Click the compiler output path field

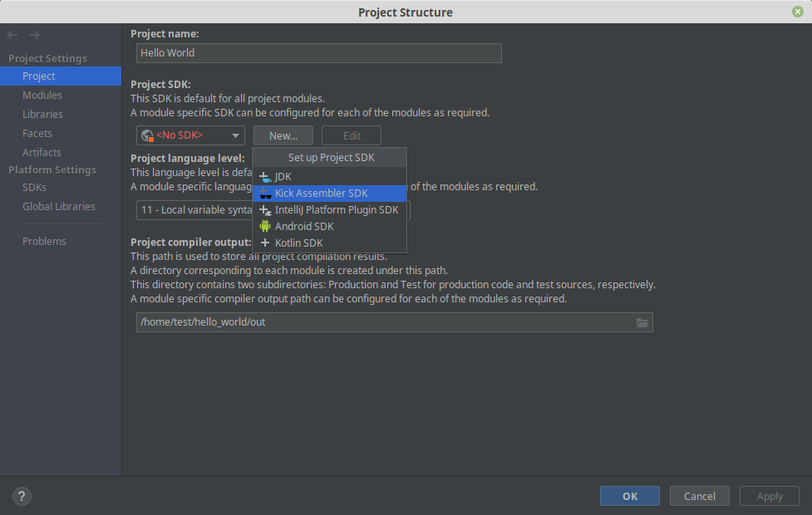pyautogui.click(x=395, y=322)
